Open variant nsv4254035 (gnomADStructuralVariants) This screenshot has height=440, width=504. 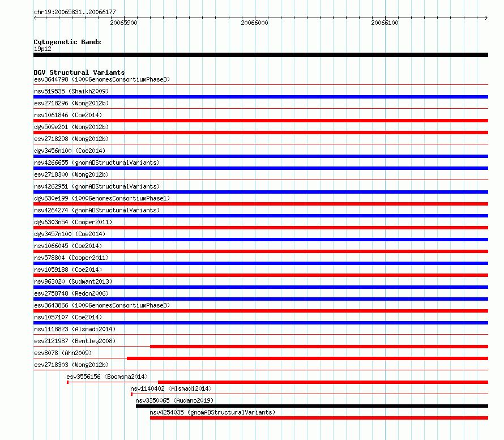212,412
